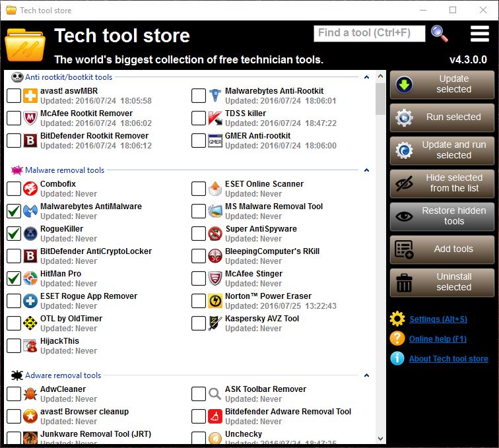
Task: Open the hamburger main menu
Action: (480, 34)
